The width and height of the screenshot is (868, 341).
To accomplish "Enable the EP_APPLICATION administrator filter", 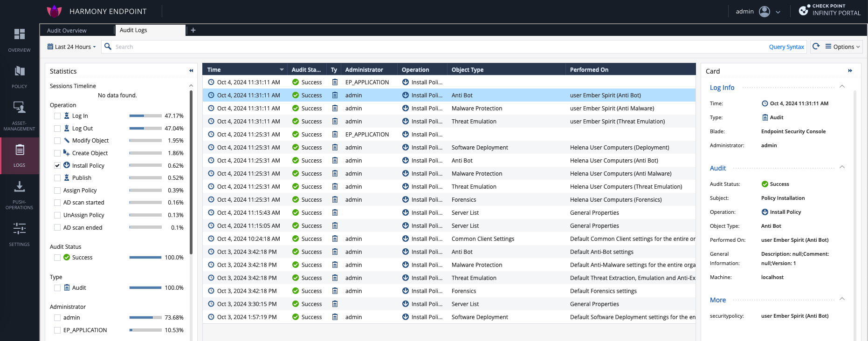I will click(57, 330).
